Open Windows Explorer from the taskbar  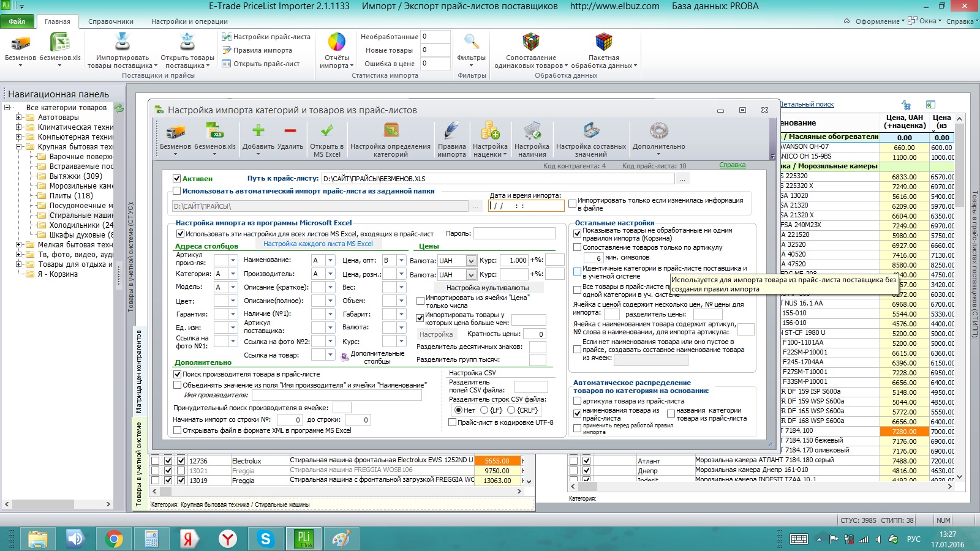(x=37, y=539)
